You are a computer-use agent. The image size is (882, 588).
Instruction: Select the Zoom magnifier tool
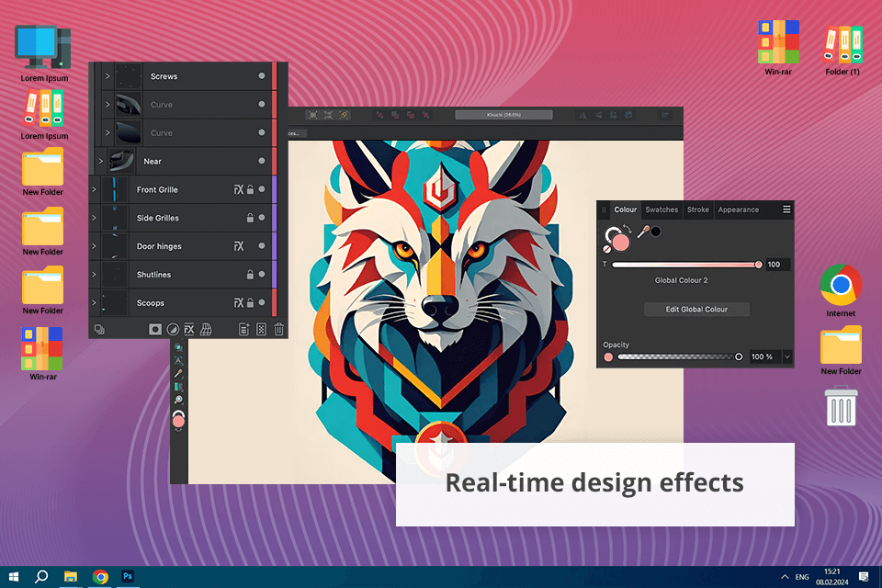178,400
